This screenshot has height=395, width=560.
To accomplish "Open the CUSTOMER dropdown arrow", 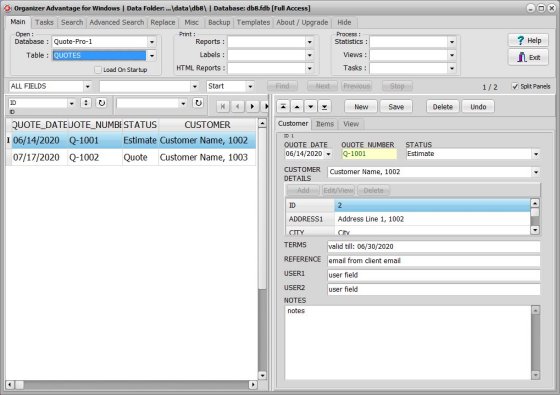I will point(536,172).
